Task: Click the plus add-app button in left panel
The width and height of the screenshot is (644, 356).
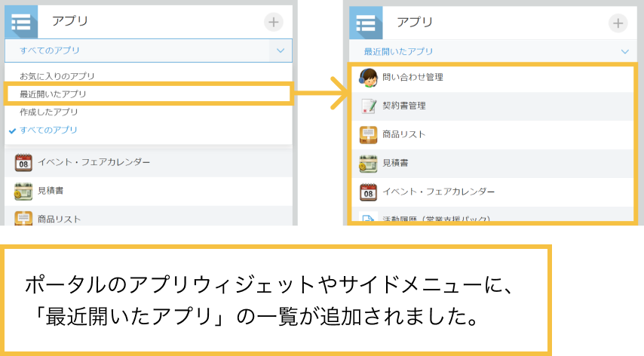Action: coord(274,22)
